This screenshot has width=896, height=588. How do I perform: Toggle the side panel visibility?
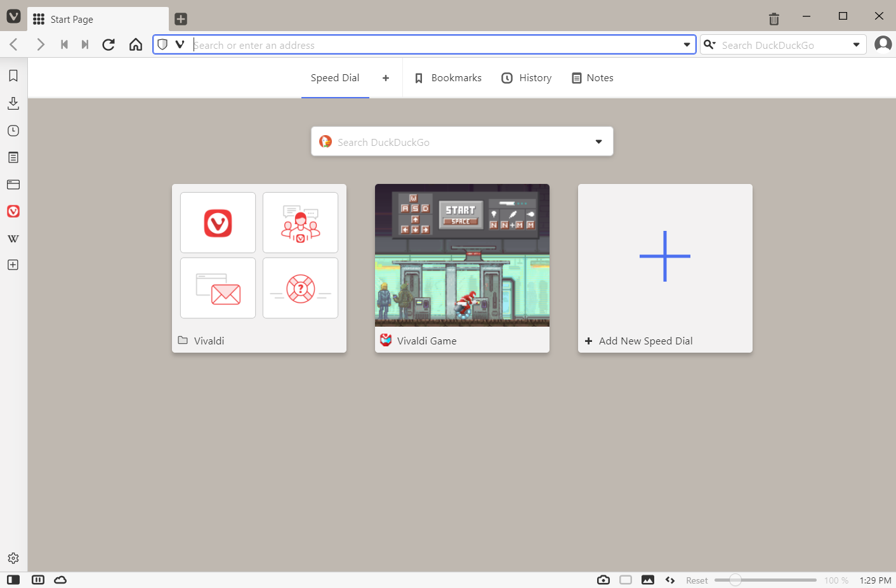pyautogui.click(x=13, y=580)
